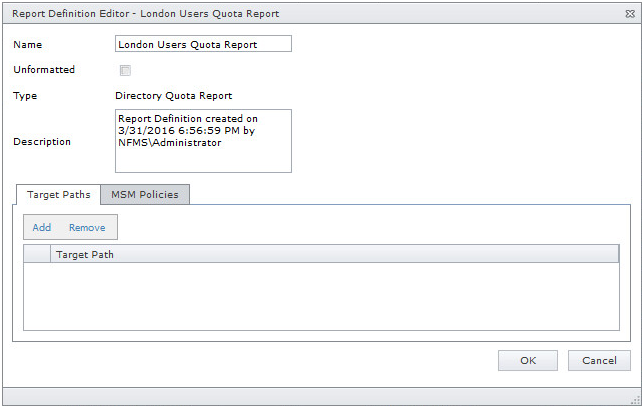Click the Description field label

42,142
